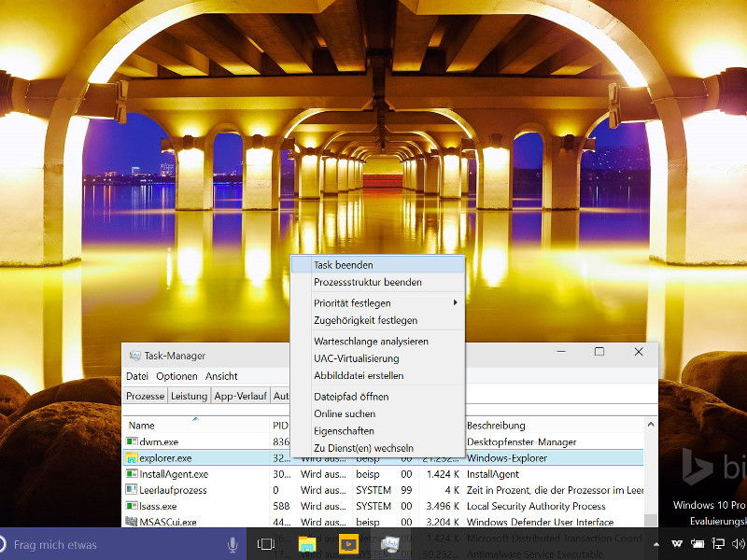Click 'Windows Defender User Interface' description

coord(540,522)
